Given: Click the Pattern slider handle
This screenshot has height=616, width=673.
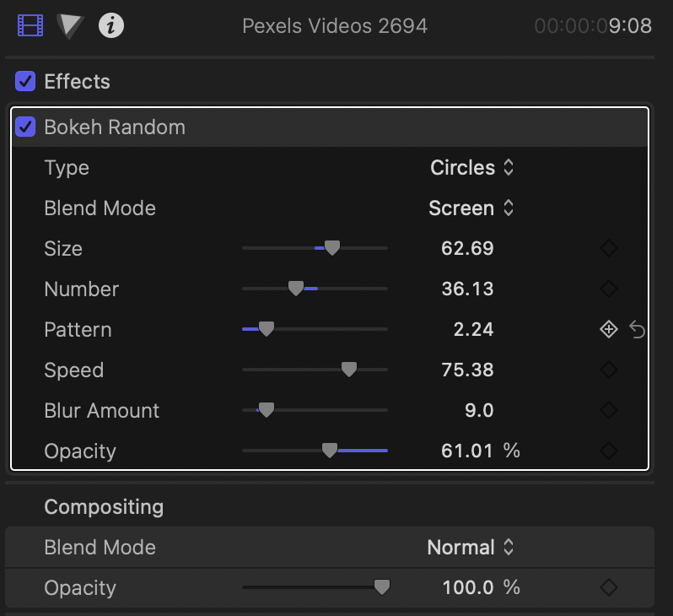Looking at the screenshot, I should pyautogui.click(x=267, y=329).
